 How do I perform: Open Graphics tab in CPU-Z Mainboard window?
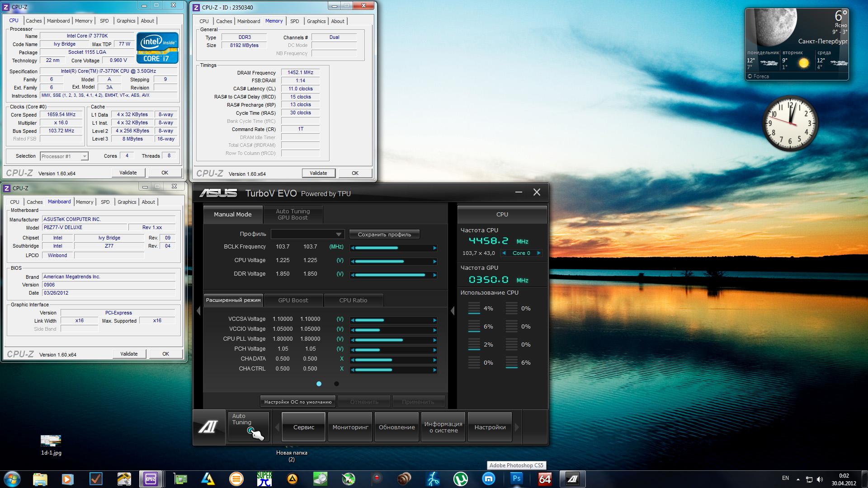tap(127, 202)
